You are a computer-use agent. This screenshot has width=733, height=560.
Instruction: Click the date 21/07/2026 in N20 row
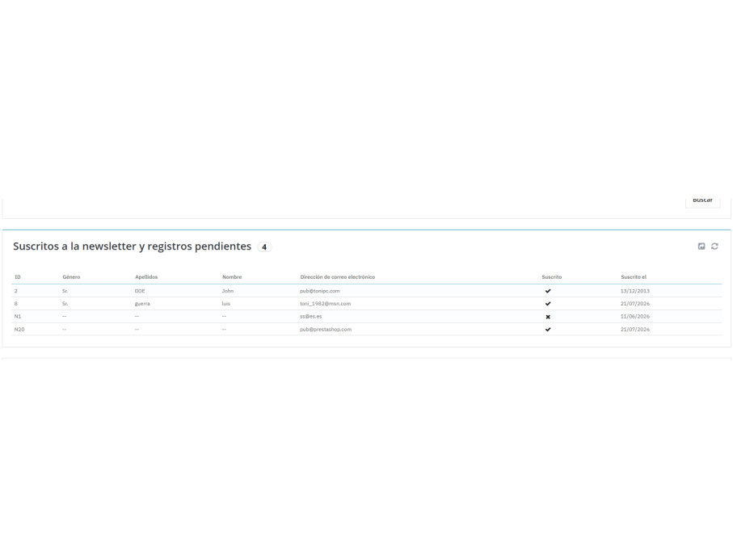coord(635,329)
